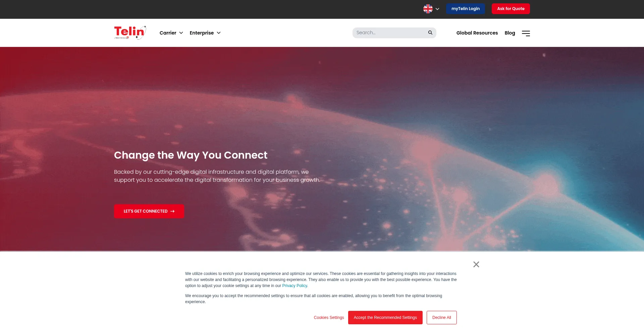This screenshot has height=333, width=644.
Task: Close the cookie banner with X
Action: pyautogui.click(x=476, y=264)
